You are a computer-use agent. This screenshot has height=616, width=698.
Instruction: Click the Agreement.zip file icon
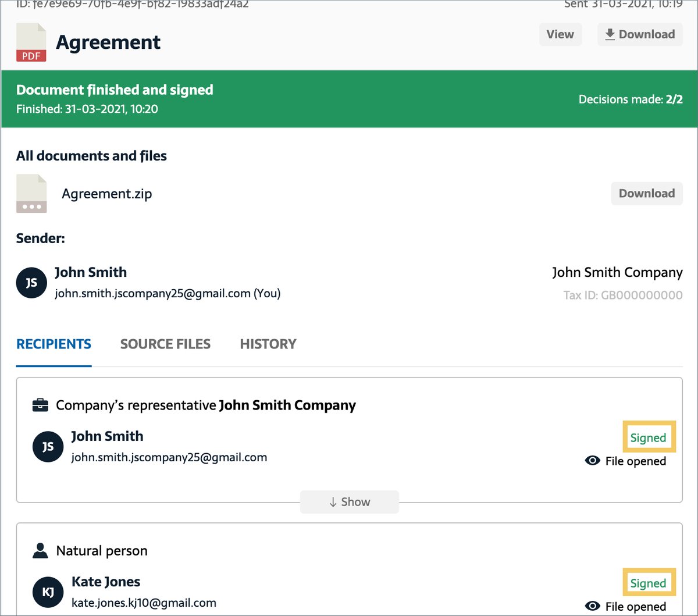click(x=31, y=194)
